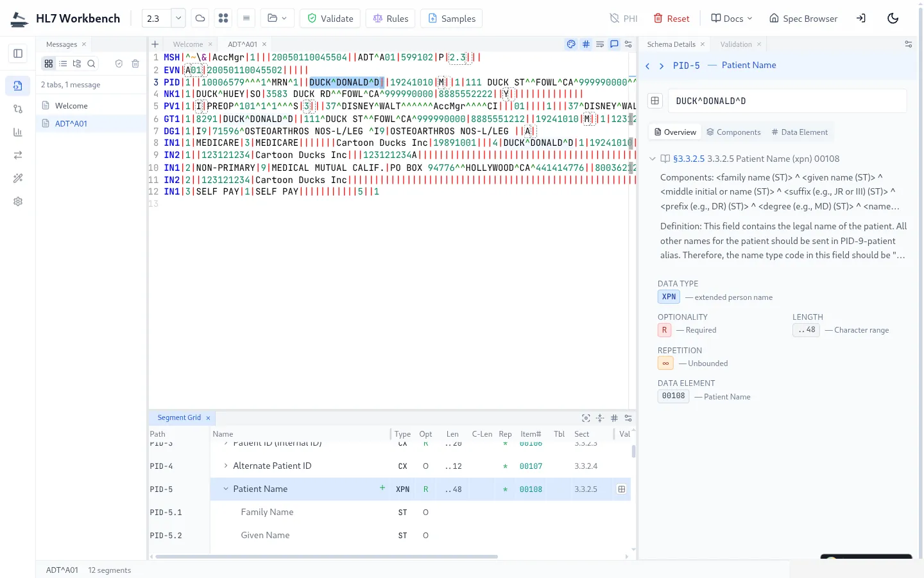The height and width of the screenshot is (578, 924).
Task: Select the settings gear in the left sidebar
Action: coord(17,201)
